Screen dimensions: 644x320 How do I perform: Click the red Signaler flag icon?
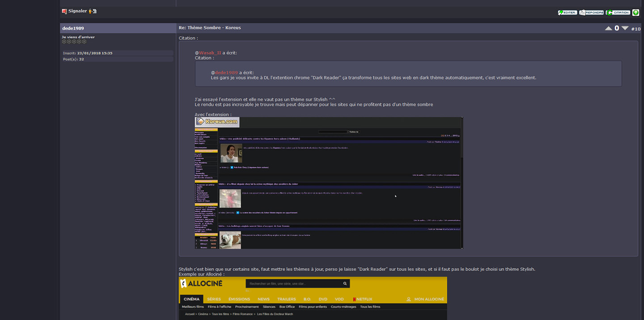(x=64, y=11)
